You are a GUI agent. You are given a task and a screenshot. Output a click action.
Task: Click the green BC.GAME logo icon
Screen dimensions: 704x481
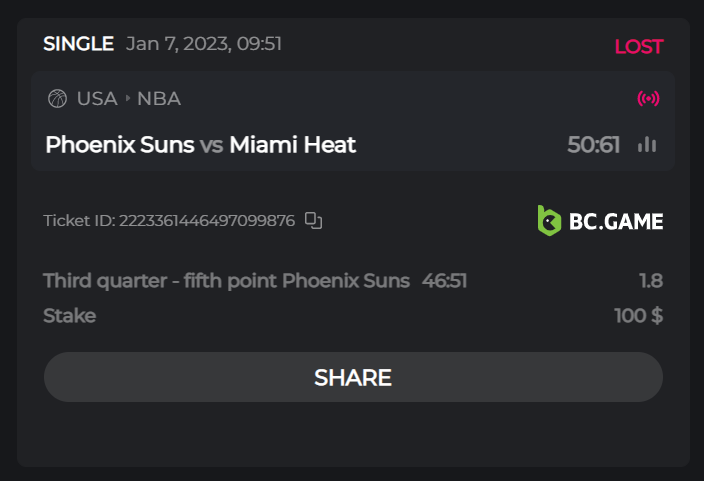click(549, 220)
